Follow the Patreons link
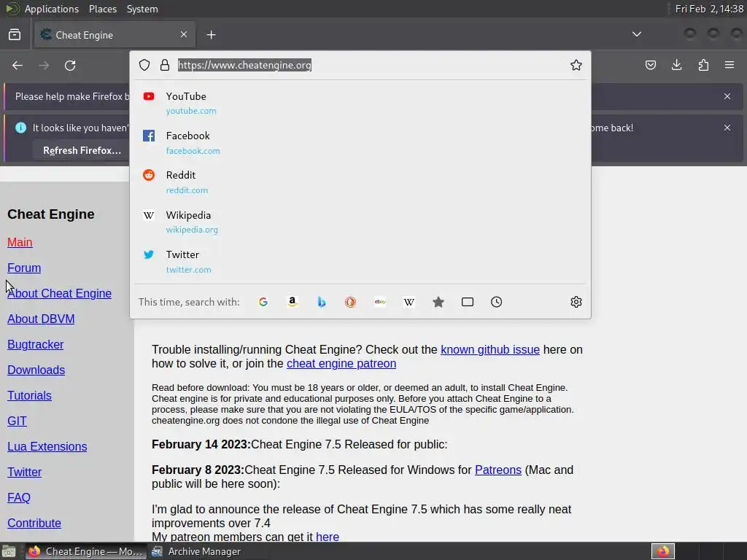The height and width of the screenshot is (560, 747). click(x=498, y=470)
